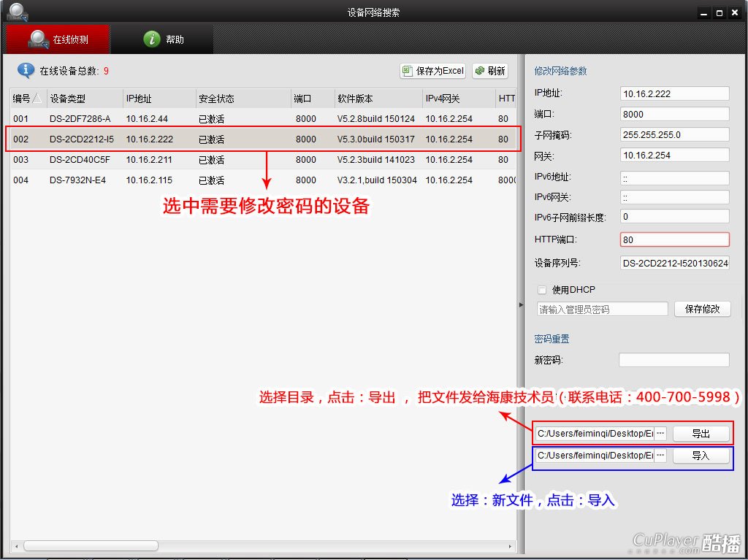Click the 在线侦测 tab magnifier icon

tap(38, 39)
